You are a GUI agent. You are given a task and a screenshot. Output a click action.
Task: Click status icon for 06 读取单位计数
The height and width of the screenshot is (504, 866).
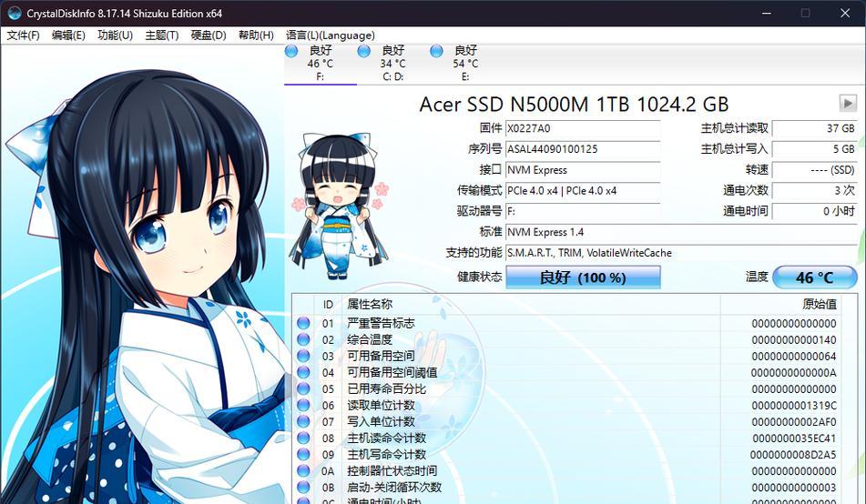coord(303,405)
